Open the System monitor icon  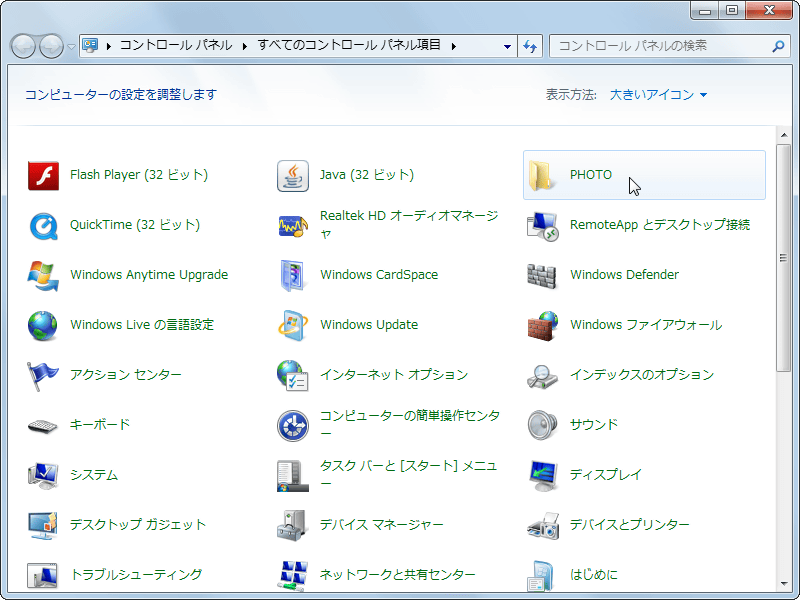[x=43, y=476]
